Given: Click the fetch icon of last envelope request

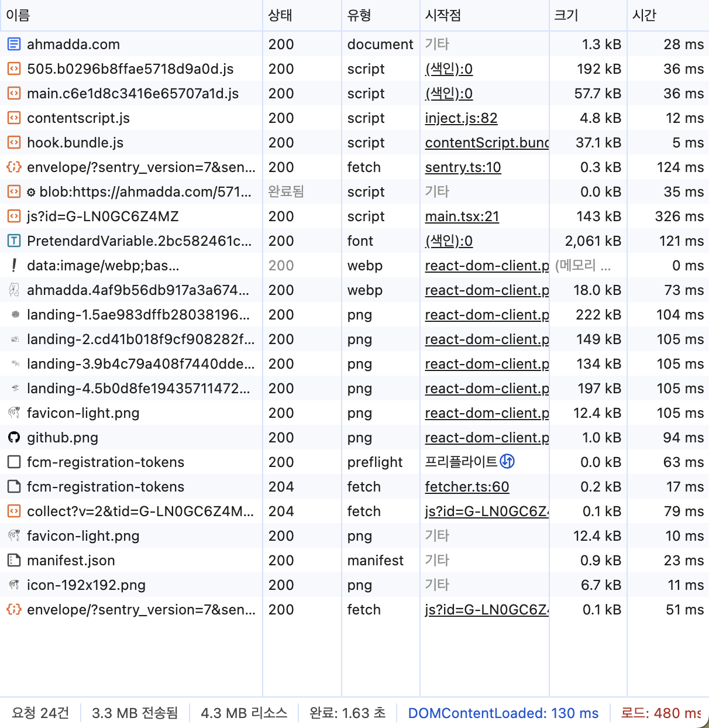Looking at the screenshot, I should click(14, 609).
